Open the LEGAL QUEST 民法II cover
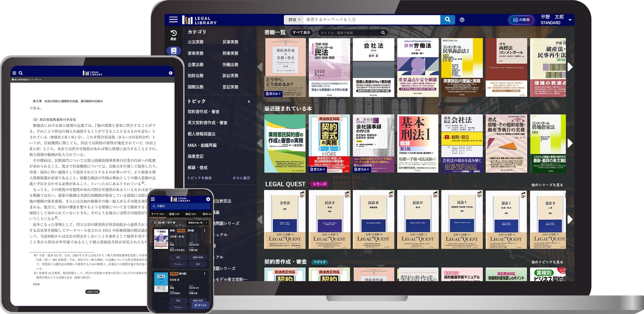 click(x=329, y=220)
